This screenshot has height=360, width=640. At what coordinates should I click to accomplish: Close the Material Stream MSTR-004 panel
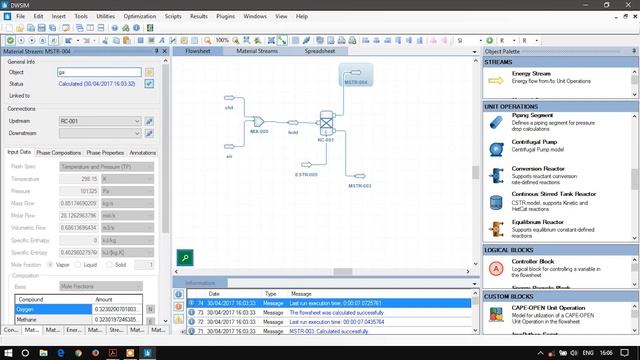click(165, 51)
